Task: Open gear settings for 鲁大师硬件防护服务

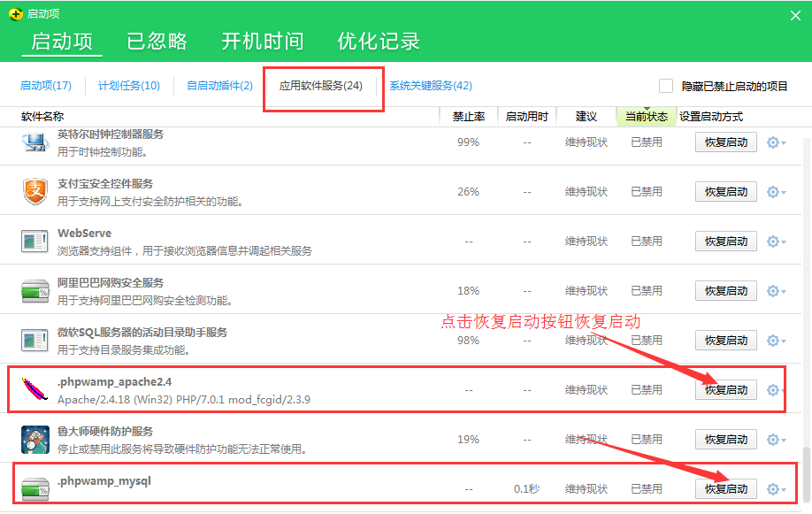Action: click(x=776, y=440)
